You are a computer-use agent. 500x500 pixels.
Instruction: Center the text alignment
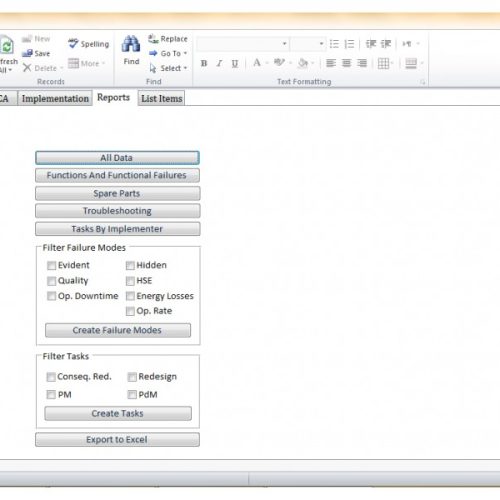(x=346, y=63)
